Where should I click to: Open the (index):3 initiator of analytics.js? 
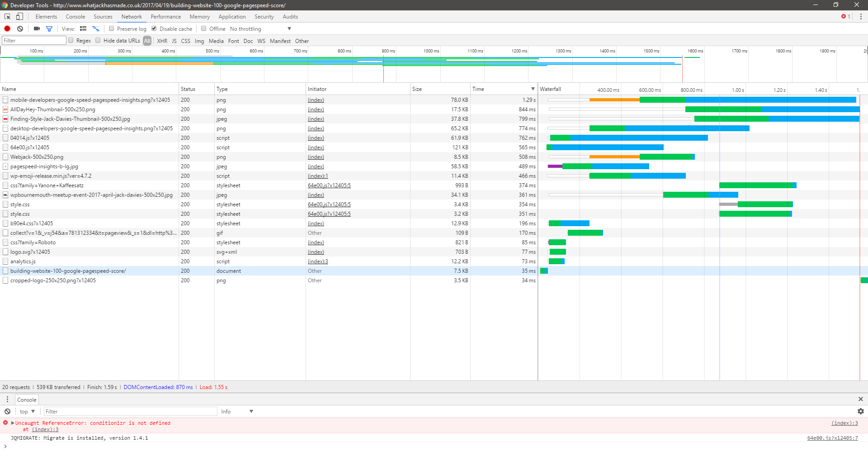(x=318, y=261)
